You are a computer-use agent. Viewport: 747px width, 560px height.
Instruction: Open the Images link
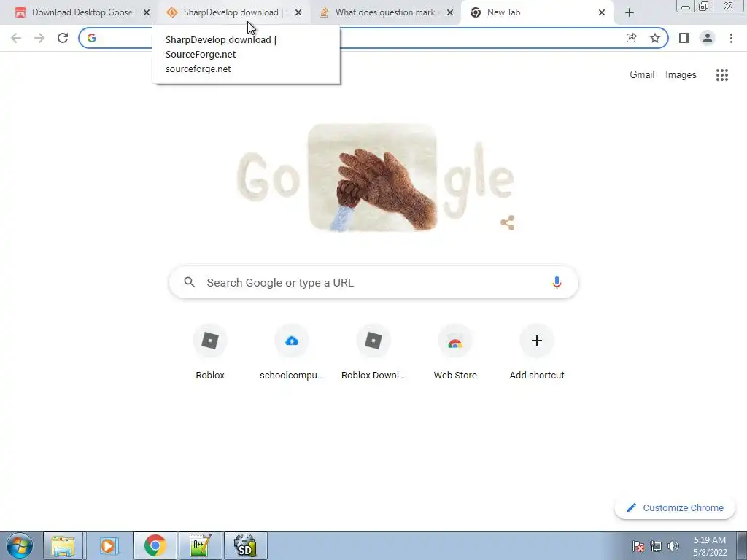pos(681,75)
